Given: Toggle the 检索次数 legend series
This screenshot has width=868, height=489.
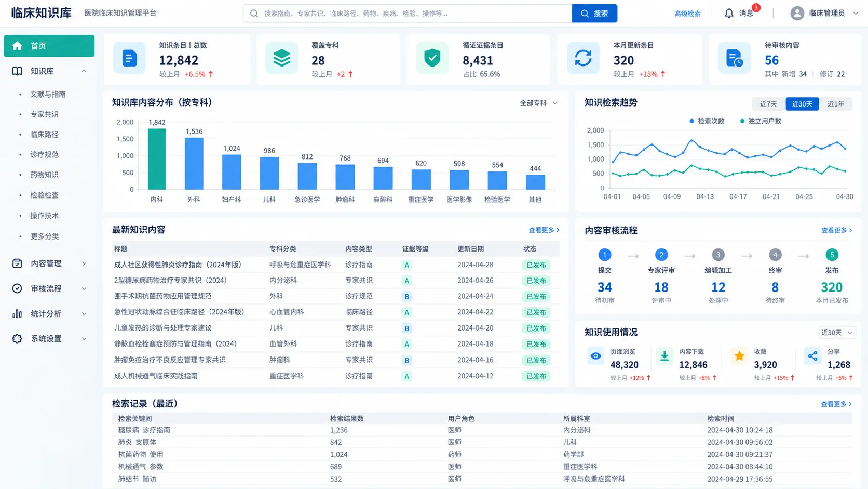Looking at the screenshot, I should tap(707, 121).
